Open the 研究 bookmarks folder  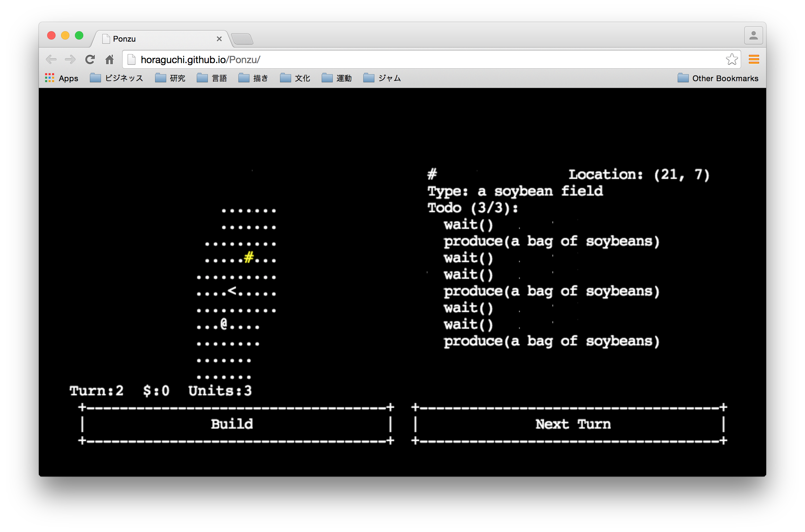coord(170,78)
